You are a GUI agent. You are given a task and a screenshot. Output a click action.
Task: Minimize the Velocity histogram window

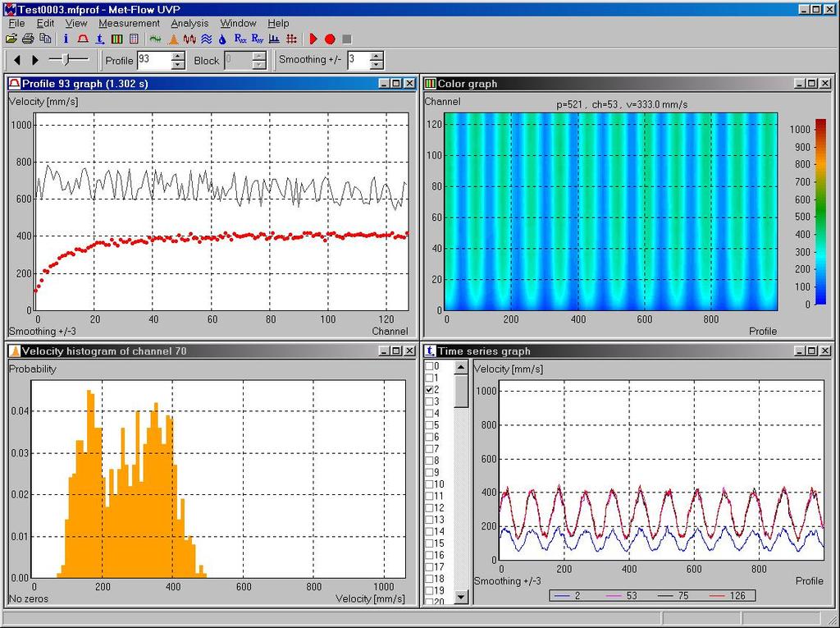(x=384, y=351)
